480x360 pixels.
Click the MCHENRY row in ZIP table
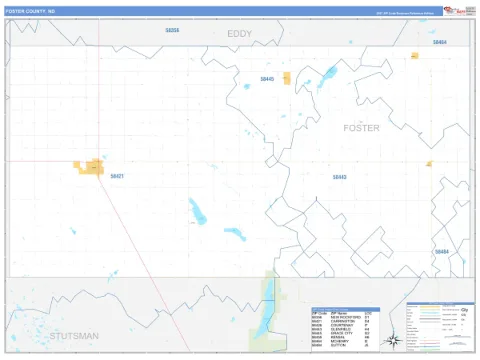(341, 341)
